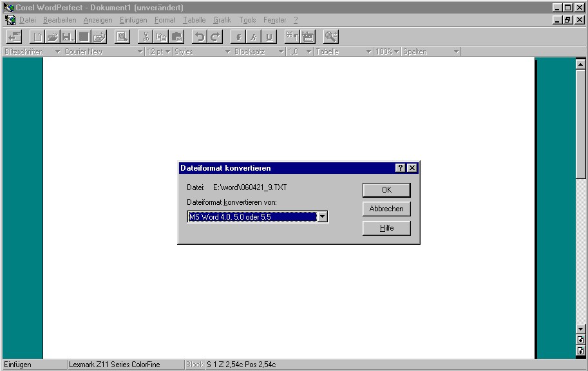The image size is (588, 371).
Task: Open the page preview magnifier icon
Action: point(122,37)
